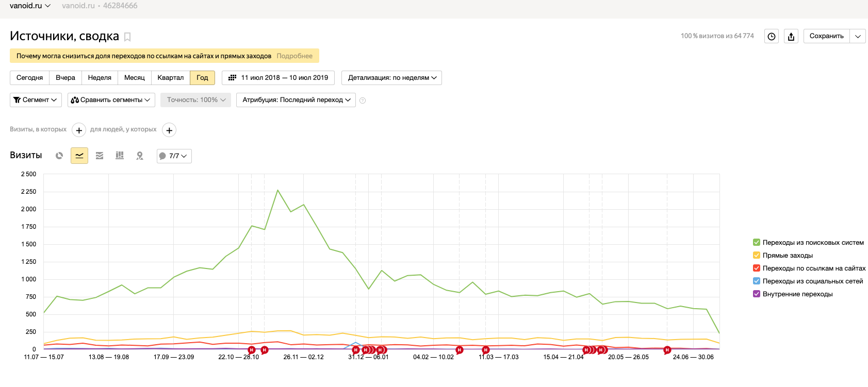Uncheck Переходы из поисковых систем legend checkbox
This screenshot has width=868, height=387.
(x=757, y=242)
